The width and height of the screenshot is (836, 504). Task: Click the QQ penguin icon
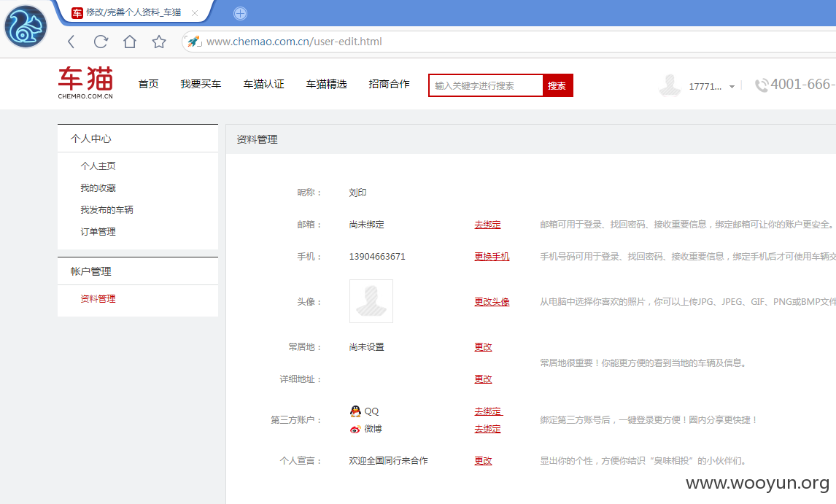coord(355,411)
